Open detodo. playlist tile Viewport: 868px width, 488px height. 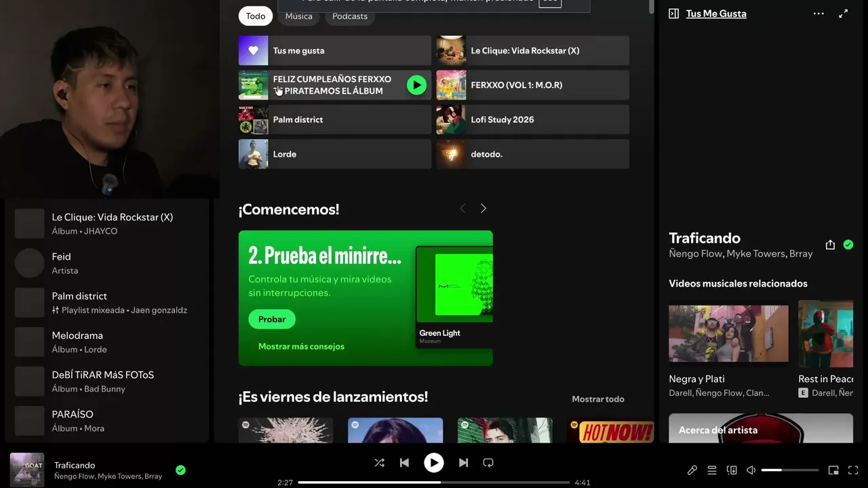pyautogui.click(x=533, y=154)
